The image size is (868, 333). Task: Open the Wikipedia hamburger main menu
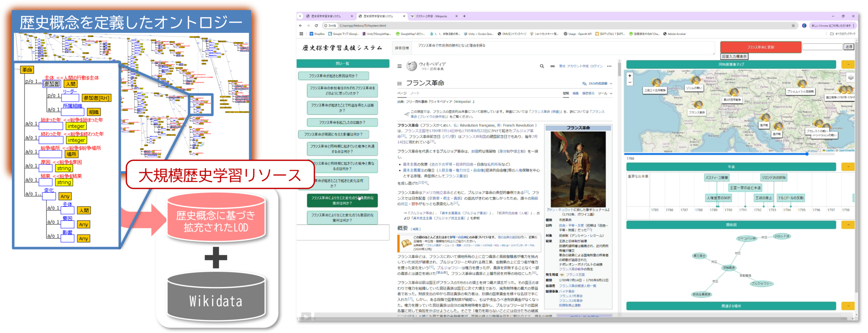(x=399, y=66)
